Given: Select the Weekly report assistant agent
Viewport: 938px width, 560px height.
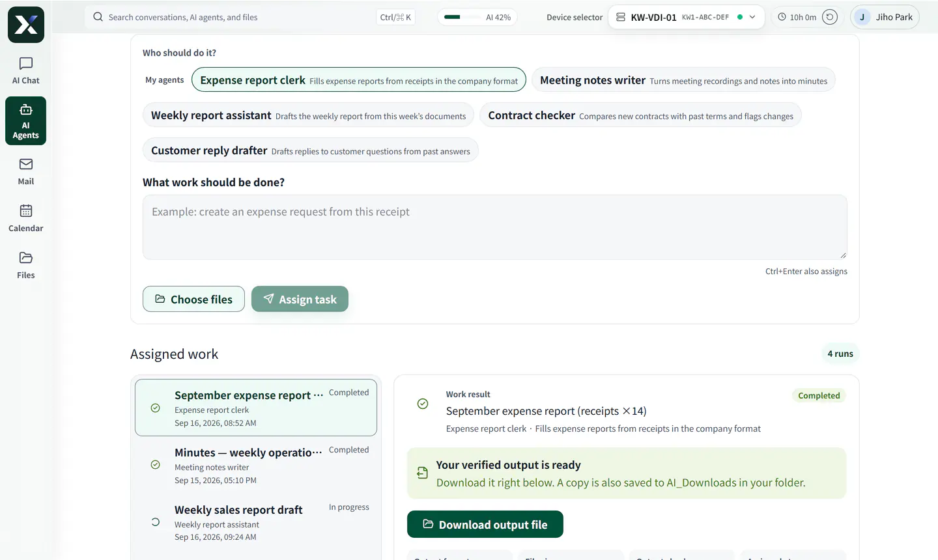Looking at the screenshot, I should click(308, 115).
